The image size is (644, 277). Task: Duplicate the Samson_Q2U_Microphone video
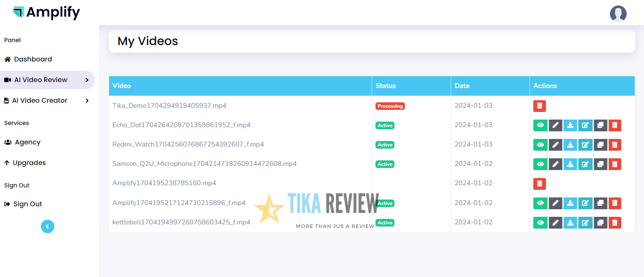click(600, 164)
